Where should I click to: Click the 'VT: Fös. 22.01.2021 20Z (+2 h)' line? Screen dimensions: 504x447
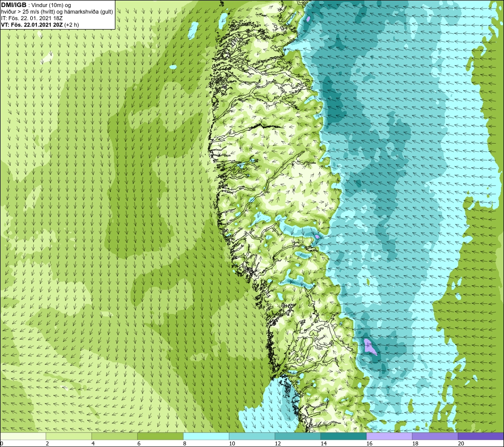click(x=40, y=25)
